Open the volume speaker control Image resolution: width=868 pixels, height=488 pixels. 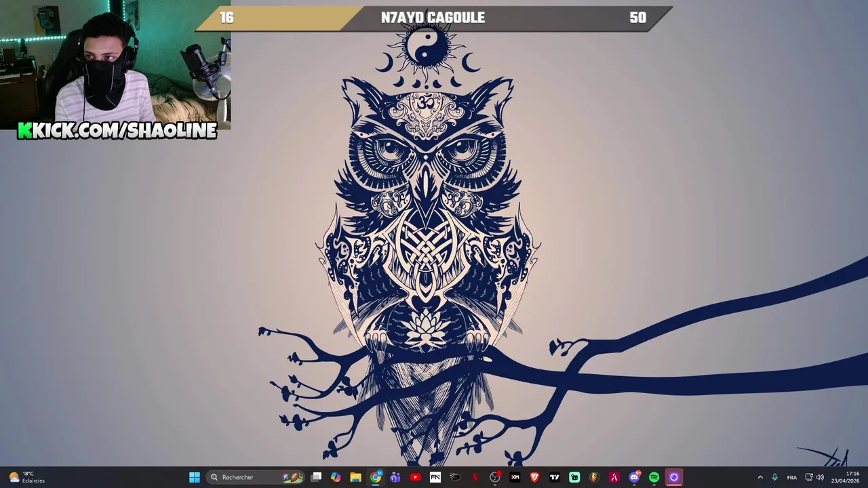click(820, 477)
